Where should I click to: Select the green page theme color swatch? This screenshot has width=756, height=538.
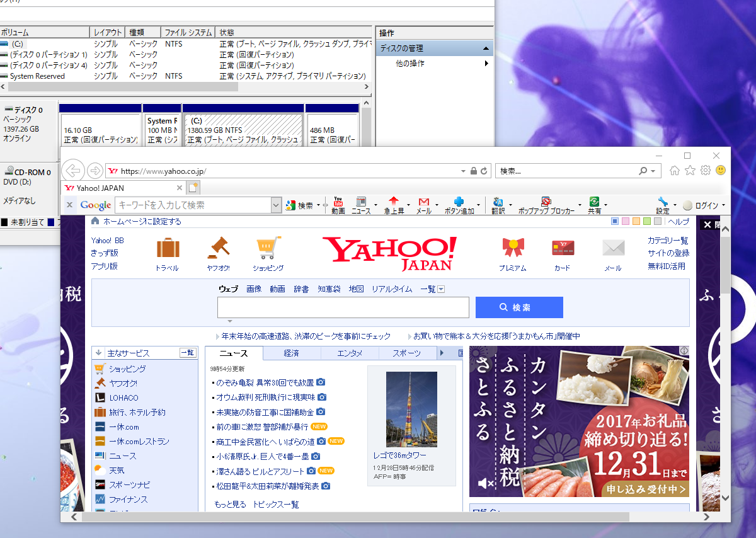click(647, 222)
